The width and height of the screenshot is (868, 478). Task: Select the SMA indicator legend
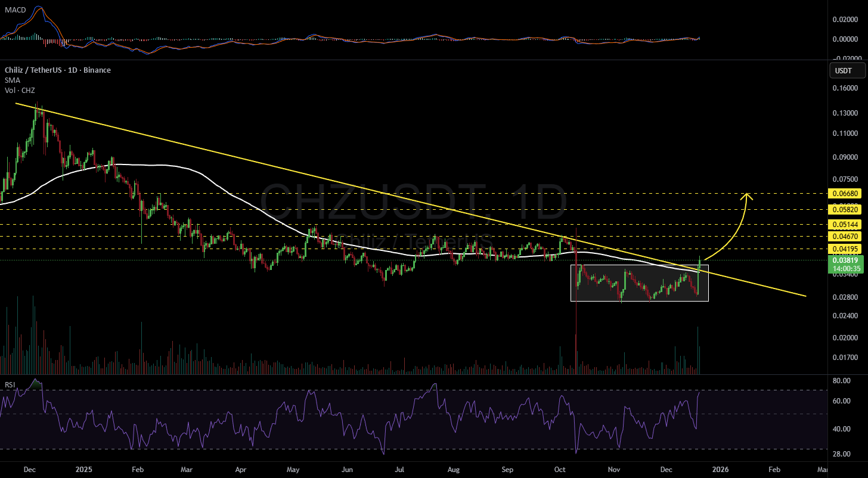10,80
